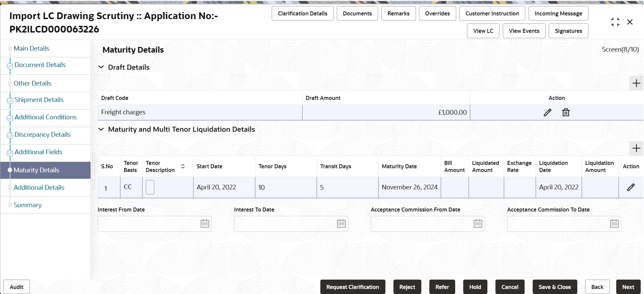Viewport: 644px width, 294px height.
Task: Select the CC Tenor Basis cell
Action: (x=131, y=187)
